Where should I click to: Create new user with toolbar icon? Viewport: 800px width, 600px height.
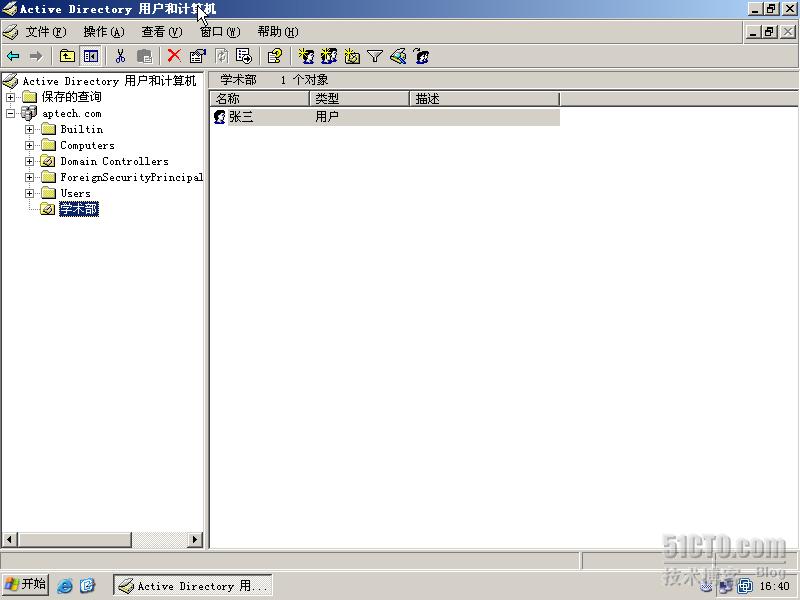[306, 56]
